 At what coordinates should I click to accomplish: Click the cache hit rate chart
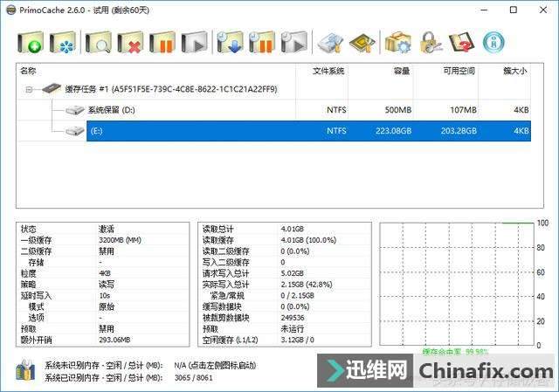point(456,284)
